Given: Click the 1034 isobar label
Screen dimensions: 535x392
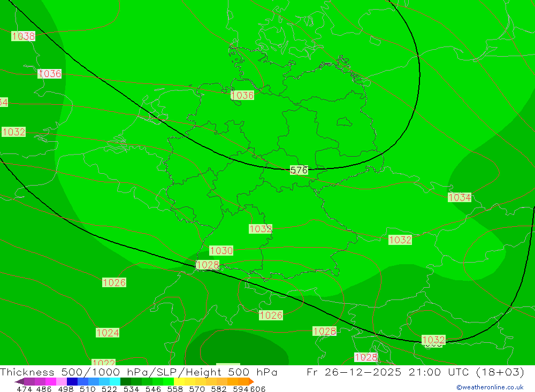Looking at the screenshot, I should (x=460, y=197).
